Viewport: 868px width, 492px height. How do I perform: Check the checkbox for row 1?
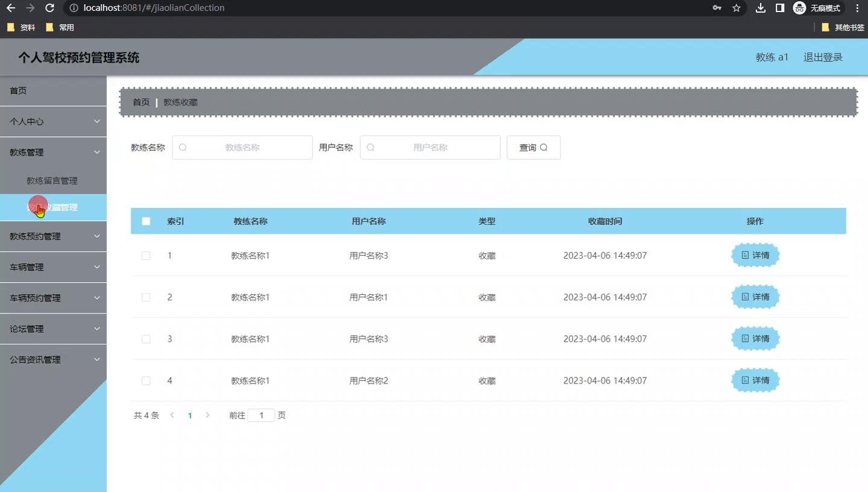(x=146, y=256)
